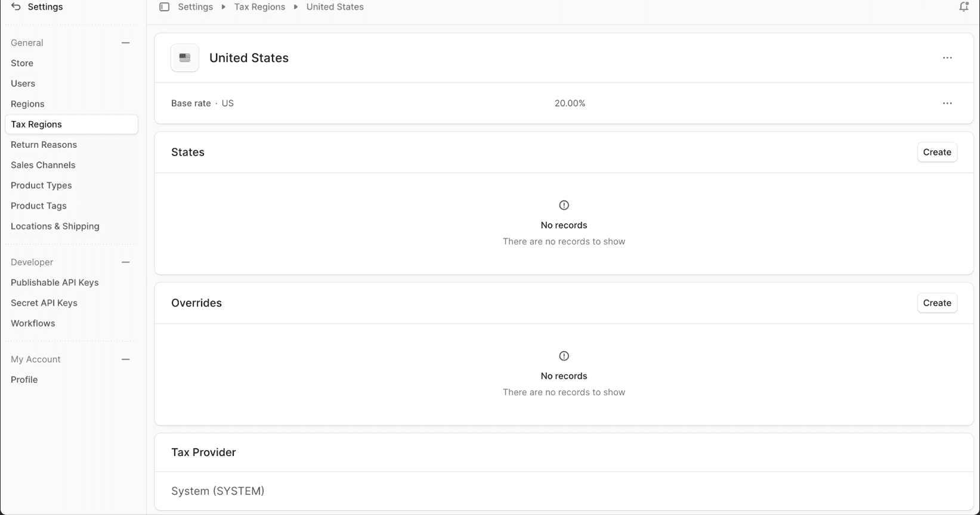Collapse the Developer section in the sidebar
980x515 pixels.
click(x=126, y=262)
